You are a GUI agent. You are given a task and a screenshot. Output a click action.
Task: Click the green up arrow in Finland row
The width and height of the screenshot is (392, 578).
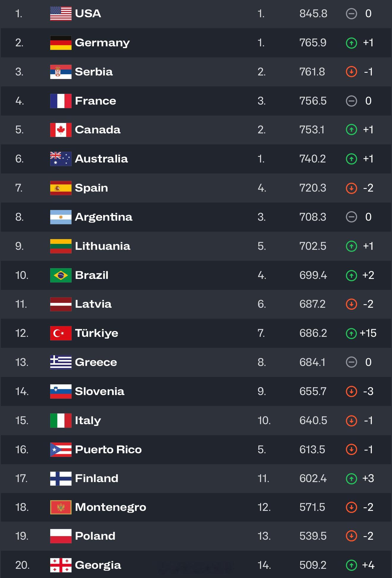point(351,478)
